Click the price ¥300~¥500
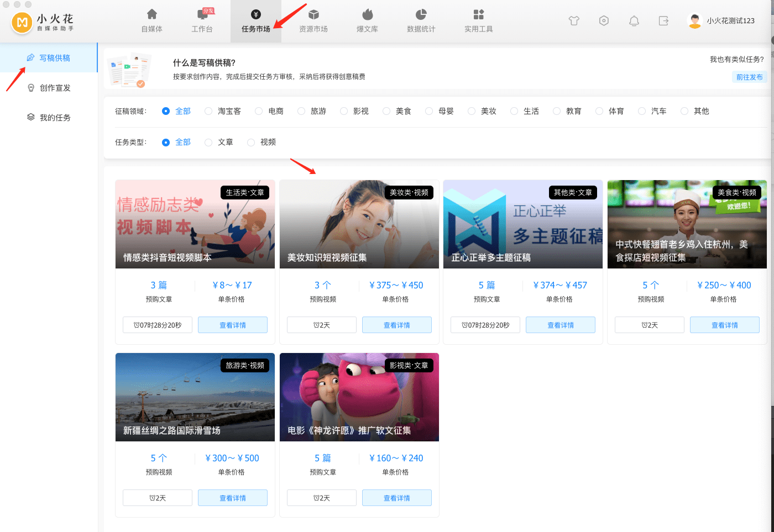 232,458
